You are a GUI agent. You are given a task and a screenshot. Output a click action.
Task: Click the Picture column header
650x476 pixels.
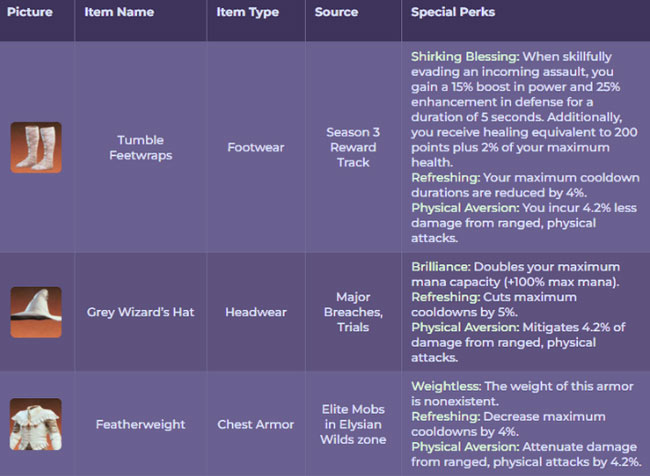coord(32,13)
